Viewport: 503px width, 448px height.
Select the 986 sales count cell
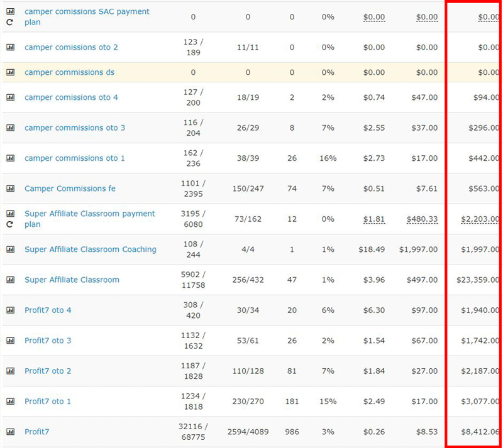(x=292, y=432)
